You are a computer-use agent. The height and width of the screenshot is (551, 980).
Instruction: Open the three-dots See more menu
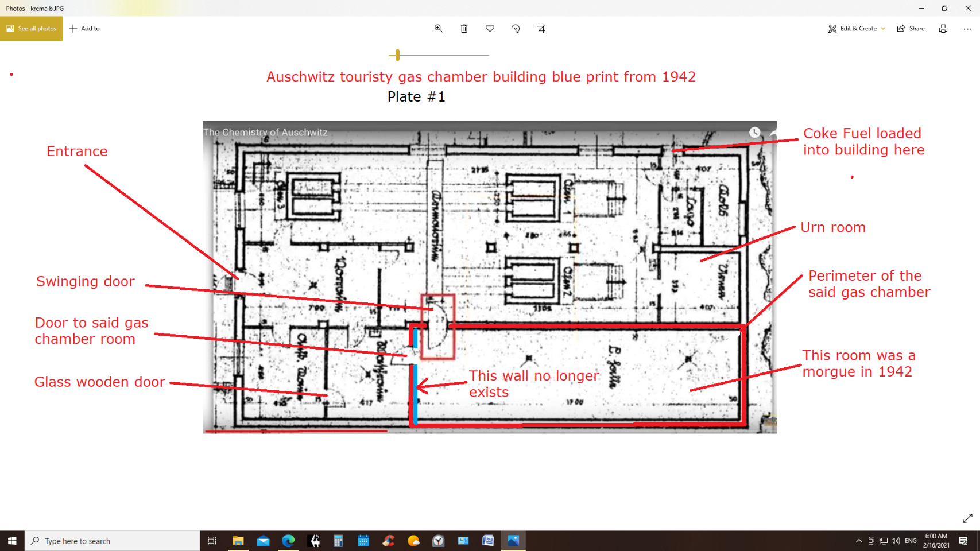(967, 29)
